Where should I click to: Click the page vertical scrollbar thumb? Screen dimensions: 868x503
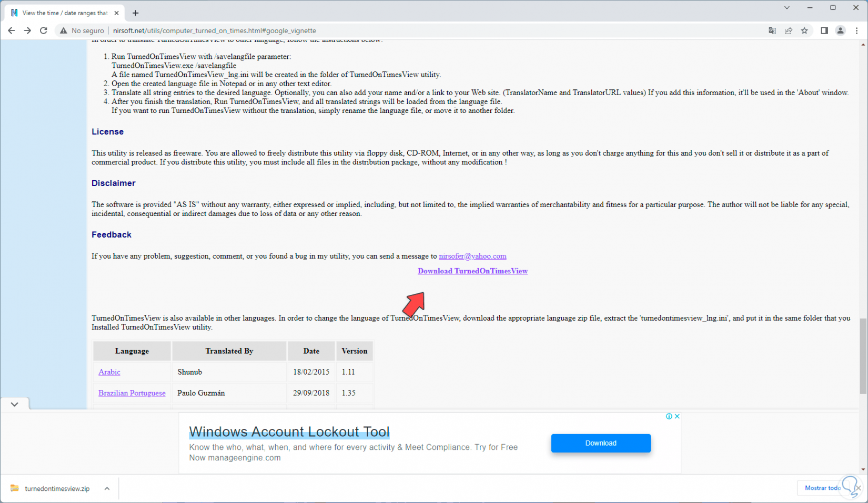point(863,356)
